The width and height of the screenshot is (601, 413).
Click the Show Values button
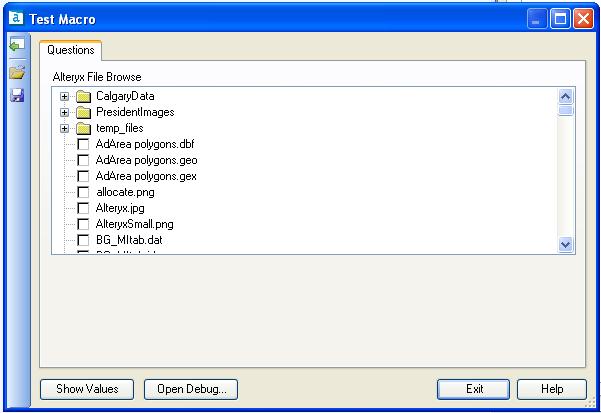pos(87,389)
